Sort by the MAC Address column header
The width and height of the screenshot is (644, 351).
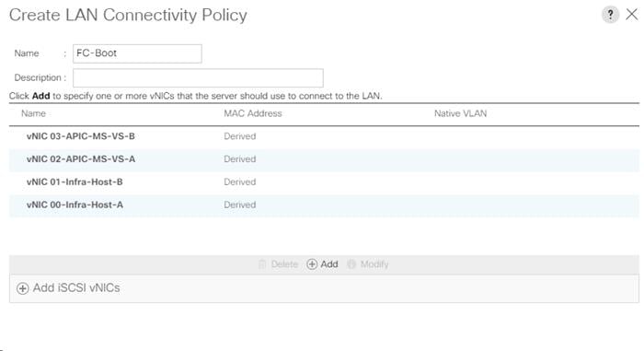[253, 113]
